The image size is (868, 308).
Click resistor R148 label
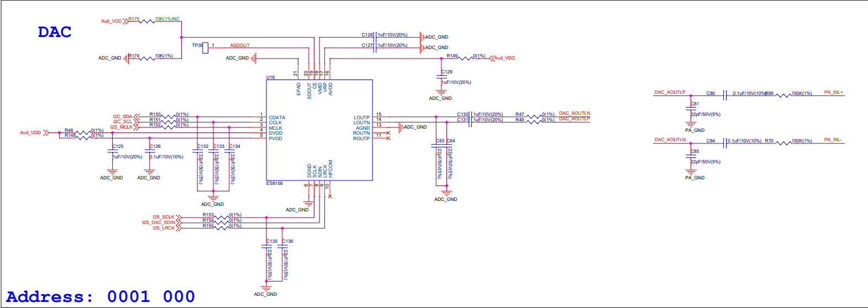pos(70,135)
